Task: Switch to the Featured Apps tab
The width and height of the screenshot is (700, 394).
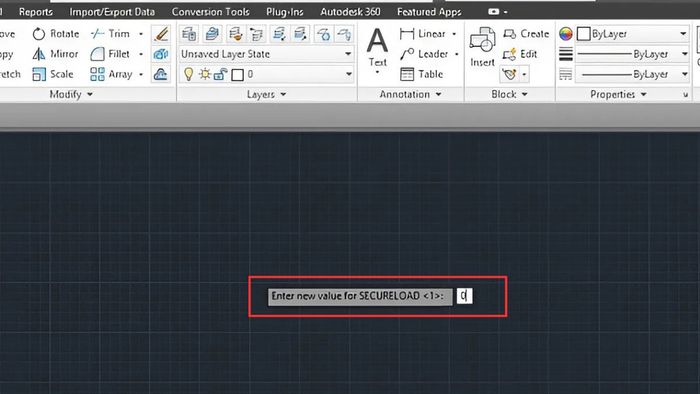Action: point(429,12)
